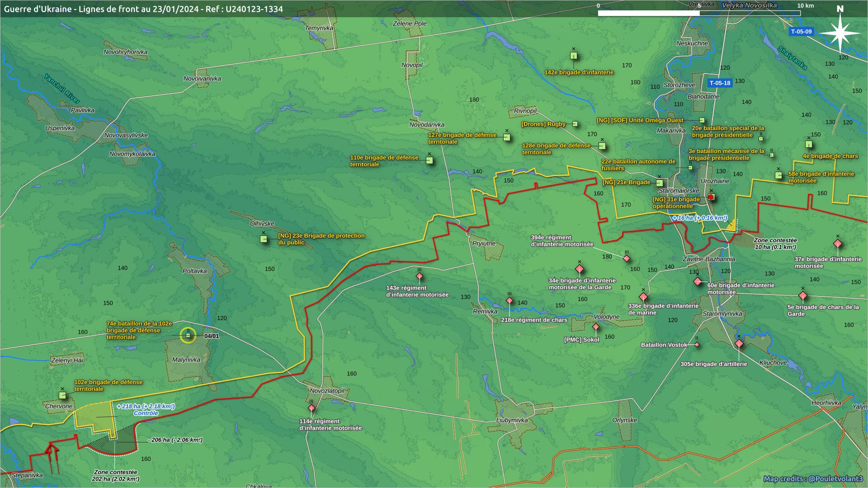Click the kilometer scale bar
This screenshot has height=488, width=868.
point(699,13)
